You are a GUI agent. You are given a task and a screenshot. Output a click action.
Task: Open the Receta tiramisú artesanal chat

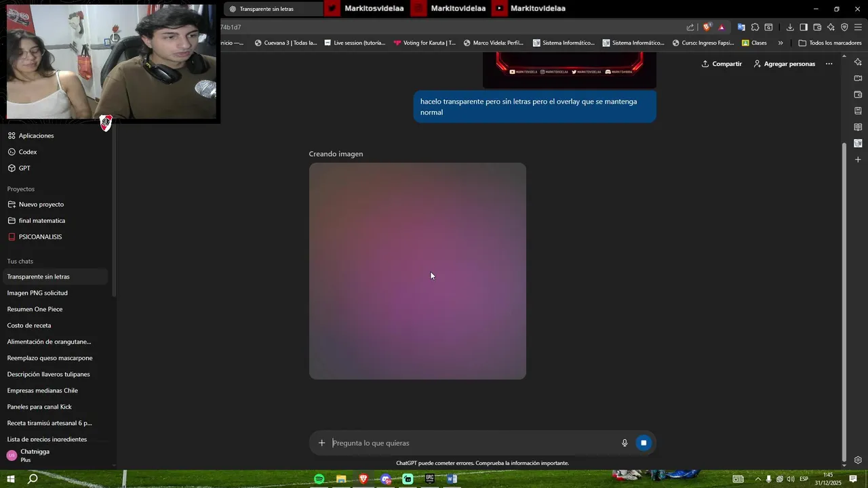pyautogui.click(x=56, y=423)
